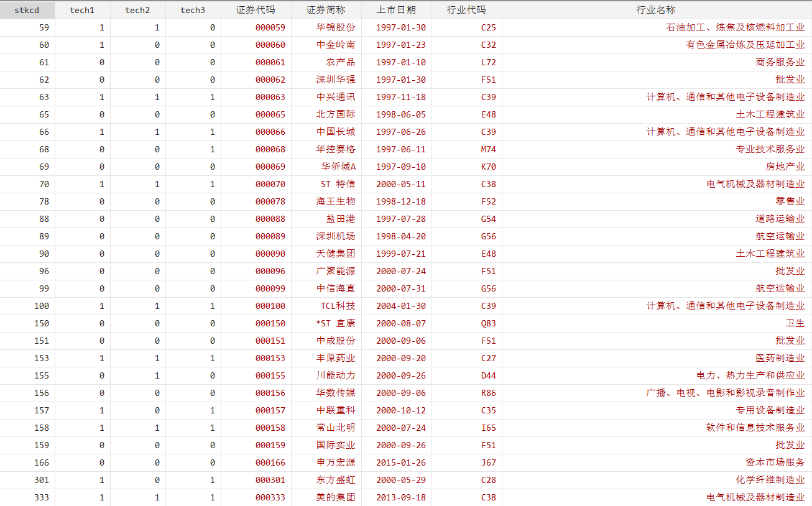Select security code 000066
This screenshot has width=812, height=506.
(x=270, y=132)
